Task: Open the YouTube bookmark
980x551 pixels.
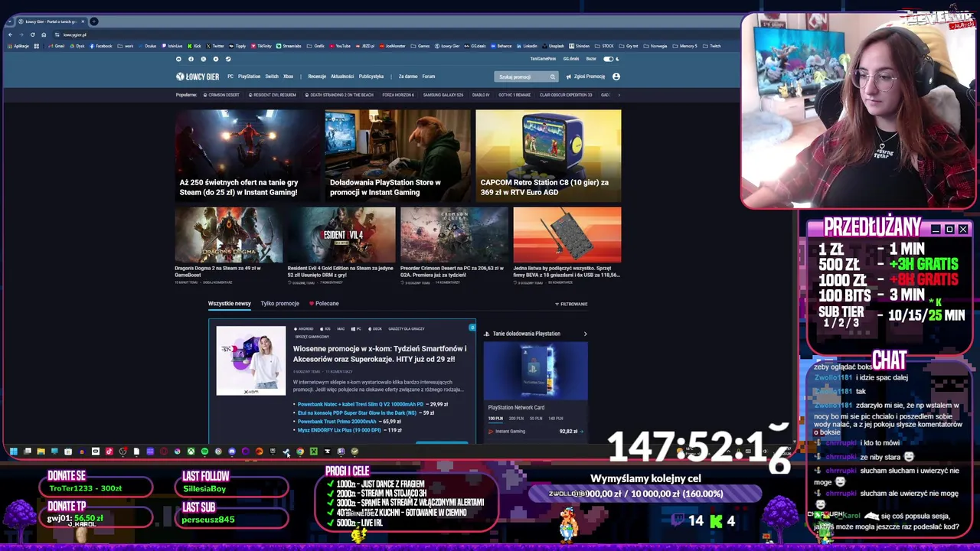Action: [340, 46]
